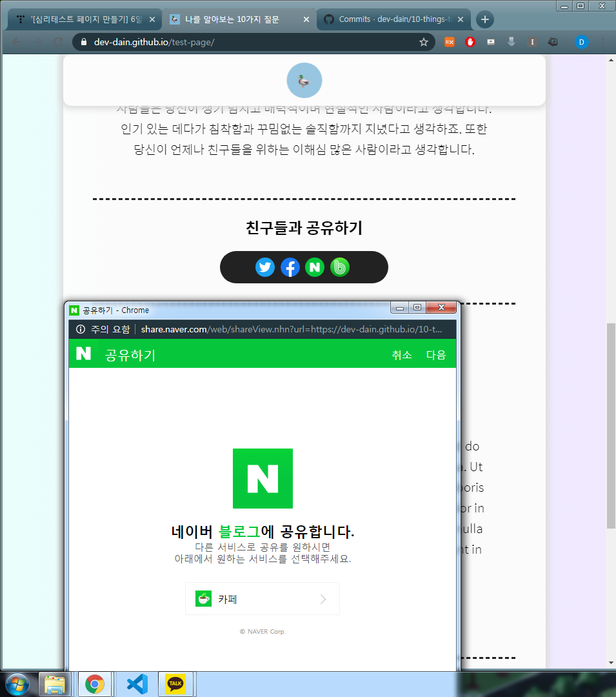Open the Windows Start button
This screenshot has width=616, height=697.
pyautogui.click(x=16, y=684)
